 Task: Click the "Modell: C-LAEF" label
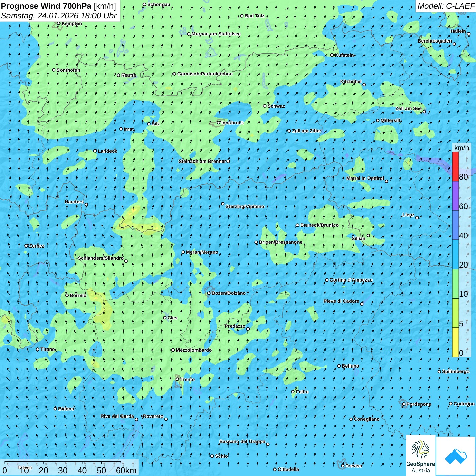pyautogui.click(x=446, y=6)
